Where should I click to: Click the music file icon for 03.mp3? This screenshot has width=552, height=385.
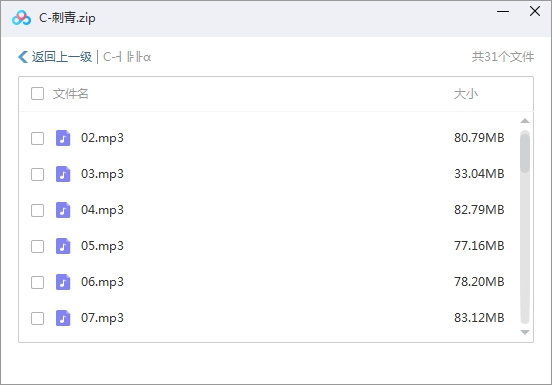pos(63,174)
